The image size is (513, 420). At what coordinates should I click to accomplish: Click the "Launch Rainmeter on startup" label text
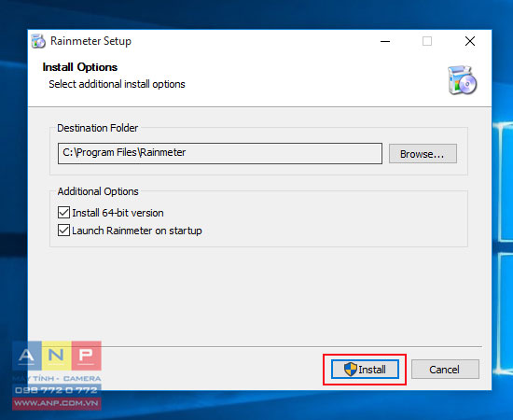(x=137, y=231)
